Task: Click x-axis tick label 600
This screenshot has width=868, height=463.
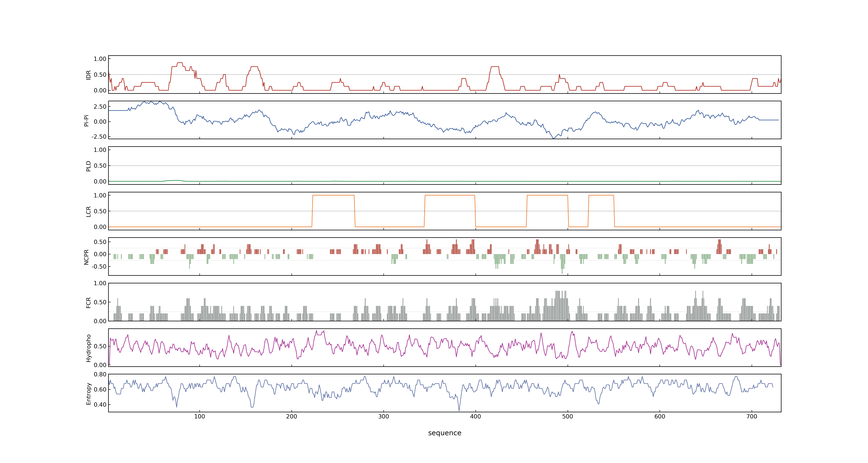Action: (660, 416)
